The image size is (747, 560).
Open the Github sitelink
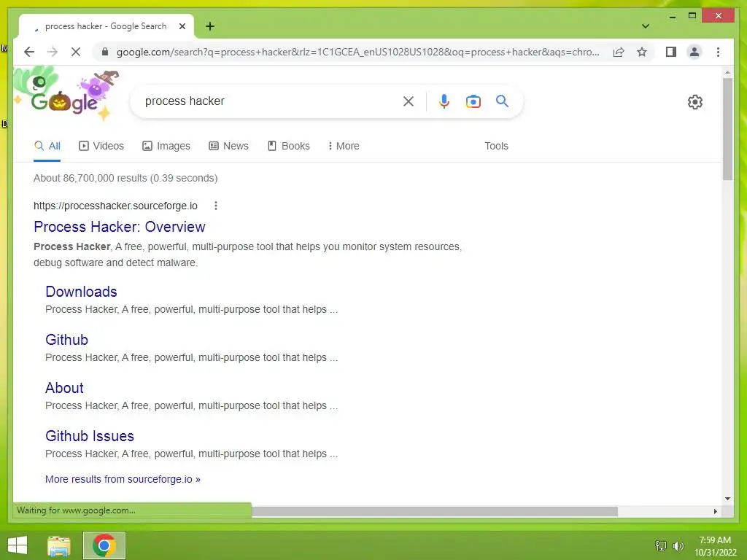66,340
